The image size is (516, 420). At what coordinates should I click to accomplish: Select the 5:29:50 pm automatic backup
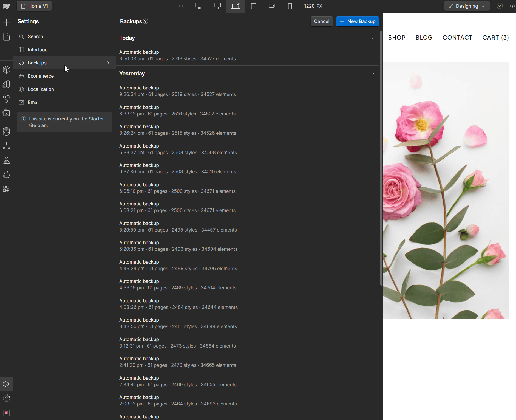(248, 227)
